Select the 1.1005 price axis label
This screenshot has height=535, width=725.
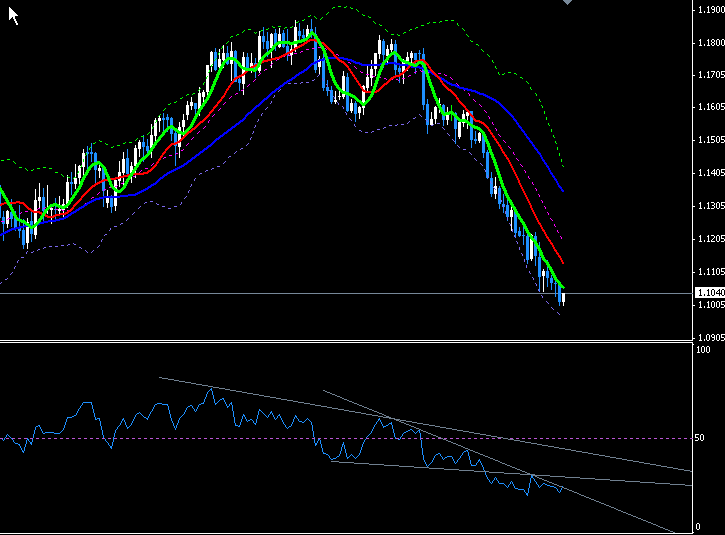click(x=708, y=305)
